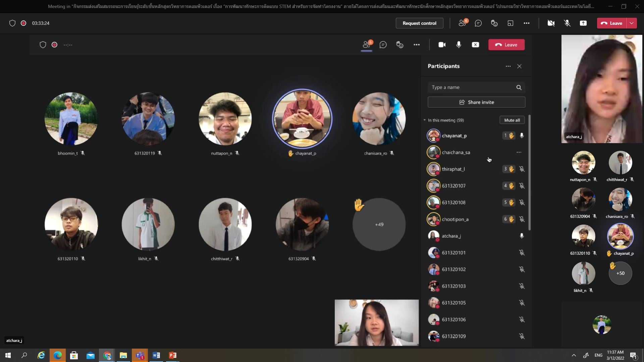Screen dimensions: 644x362
Task: Open the meeting chat from top toolbar
Action: click(x=478, y=23)
